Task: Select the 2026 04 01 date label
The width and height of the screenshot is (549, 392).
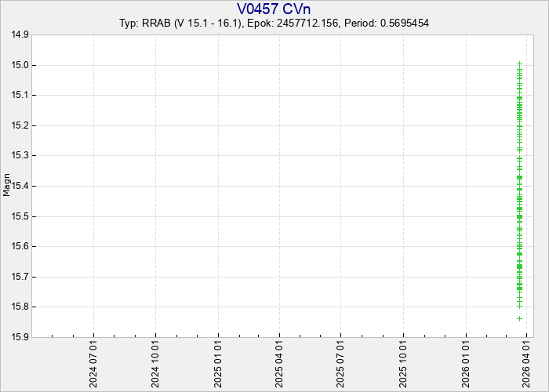Action: 527,364
